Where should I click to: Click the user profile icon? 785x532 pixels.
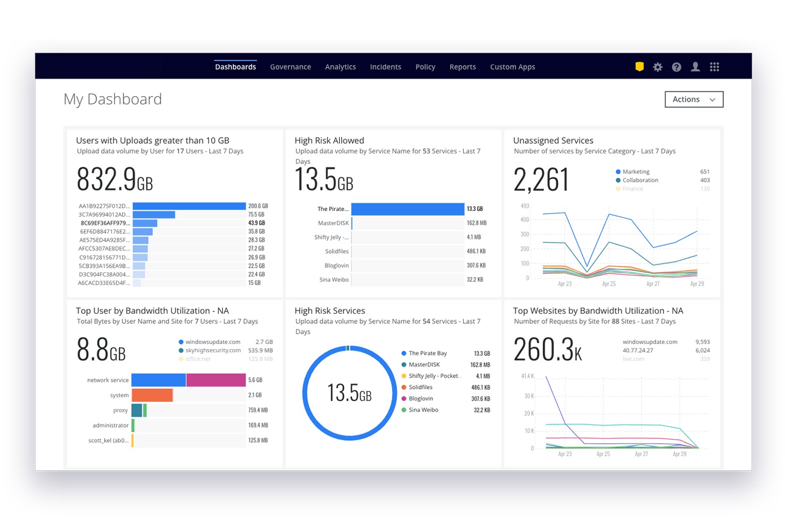pos(696,67)
